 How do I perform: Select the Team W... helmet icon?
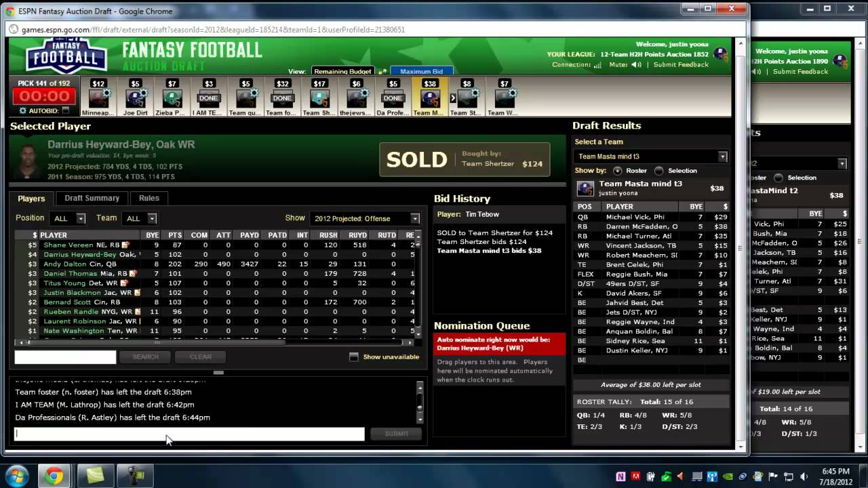click(504, 99)
